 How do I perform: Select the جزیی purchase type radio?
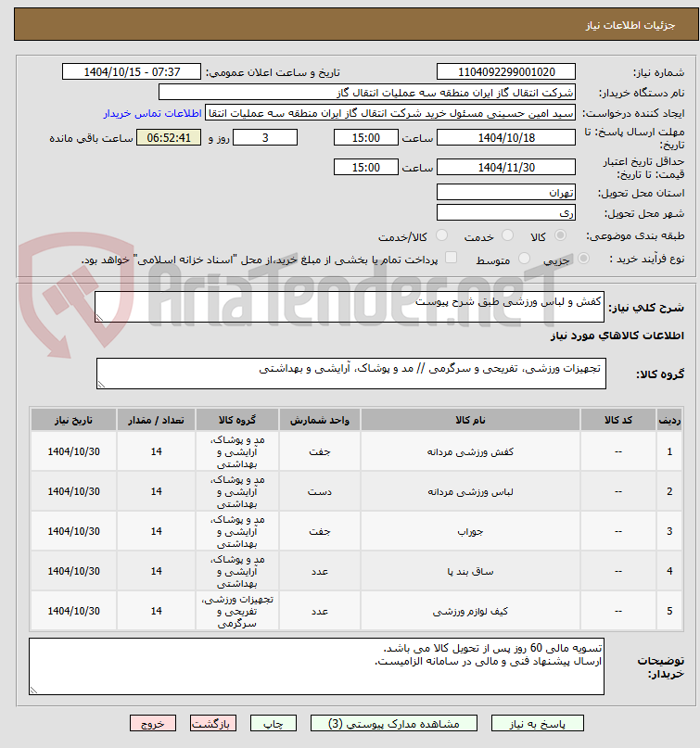click(x=583, y=259)
